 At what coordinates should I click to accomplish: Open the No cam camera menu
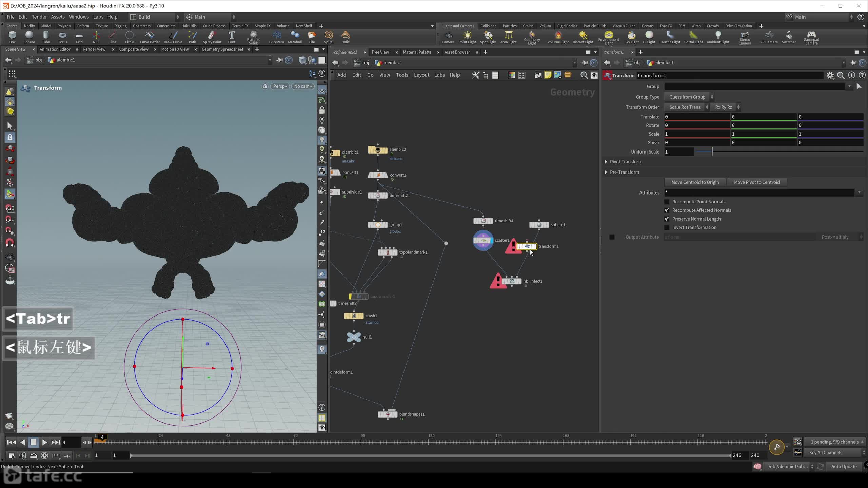click(x=302, y=86)
